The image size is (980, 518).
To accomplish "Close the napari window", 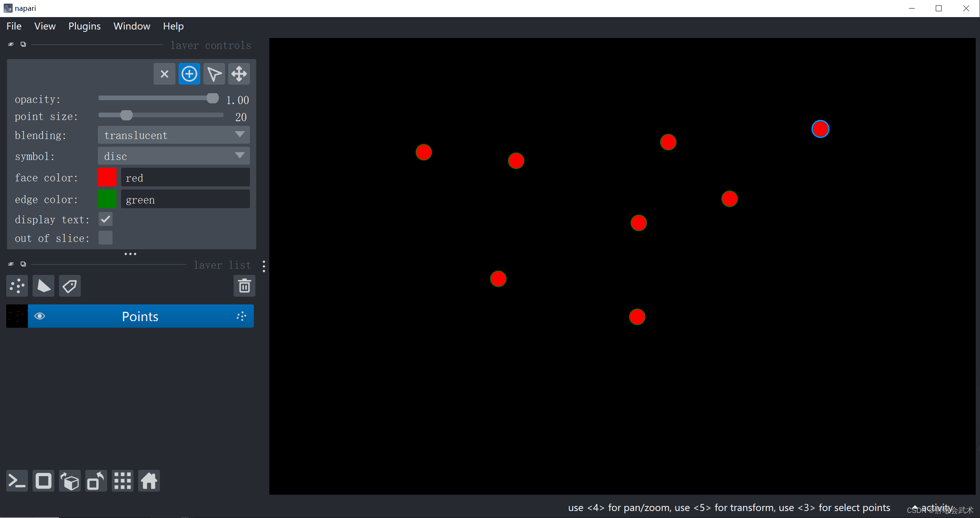I will 966,8.
